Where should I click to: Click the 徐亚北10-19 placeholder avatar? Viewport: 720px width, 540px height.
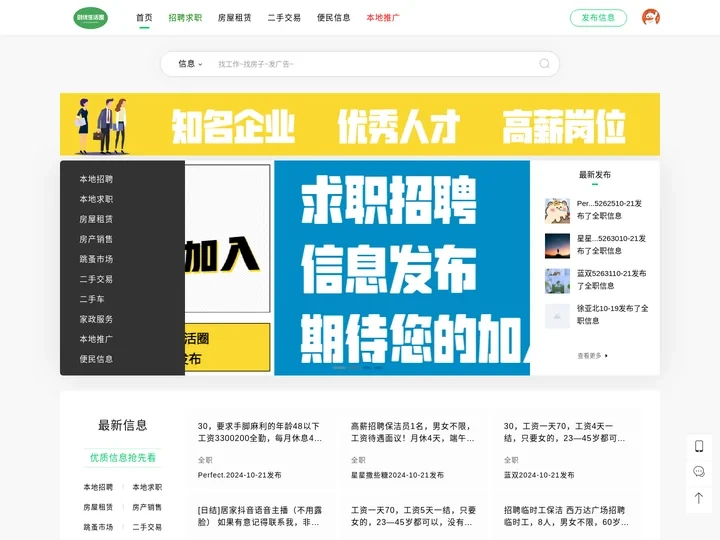[x=557, y=316]
